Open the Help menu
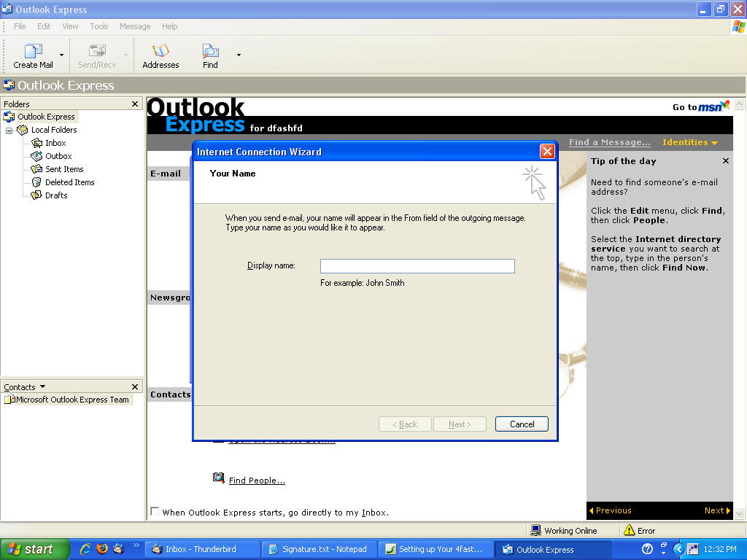 169,26
